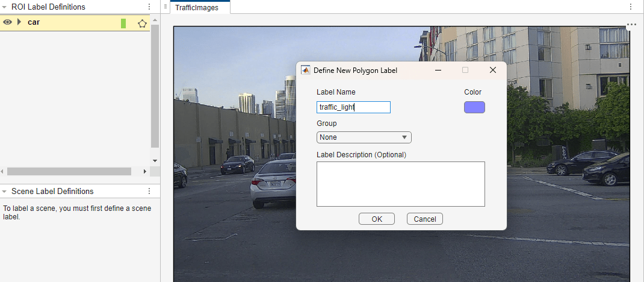Click the green color bar of car label
The image size is (644, 282).
coord(123,23)
